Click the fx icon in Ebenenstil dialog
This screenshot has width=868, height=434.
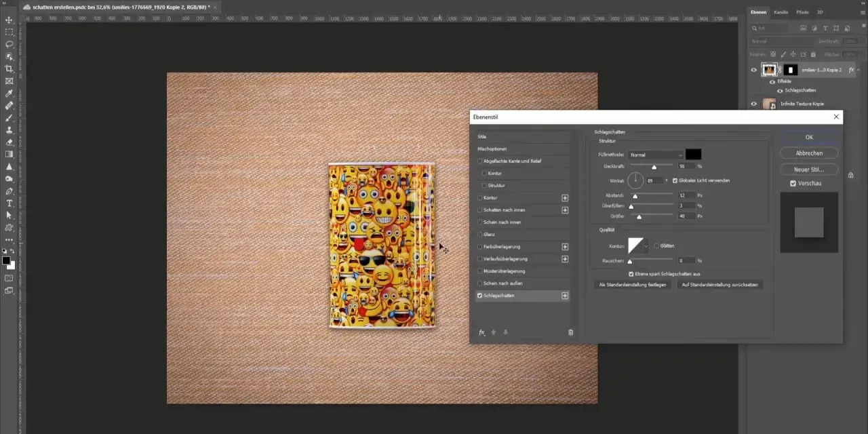point(481,332)
